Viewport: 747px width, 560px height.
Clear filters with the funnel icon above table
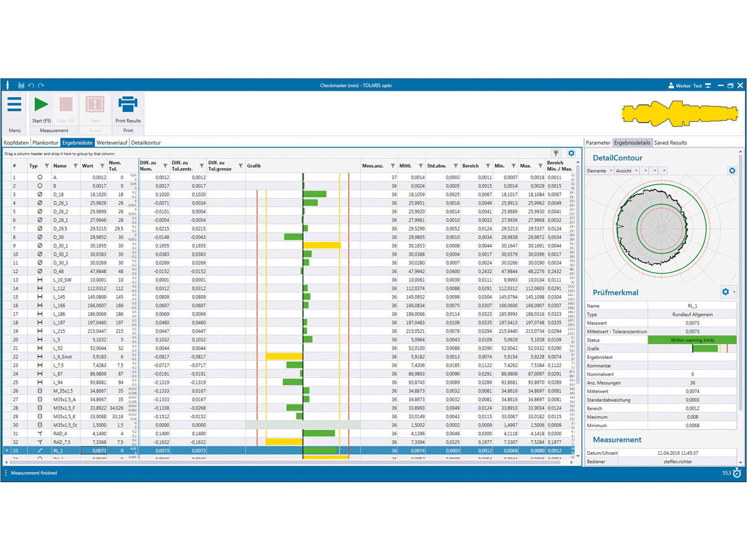[x=556, y=153]
